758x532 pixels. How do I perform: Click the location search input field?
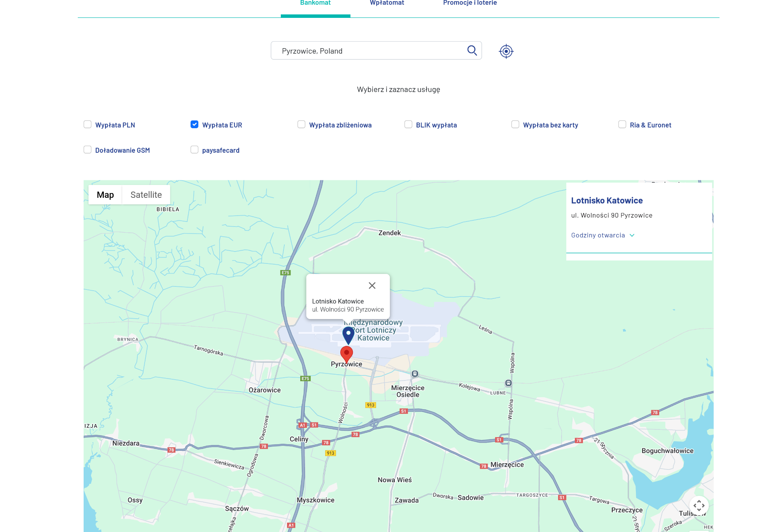pos(369,51)
